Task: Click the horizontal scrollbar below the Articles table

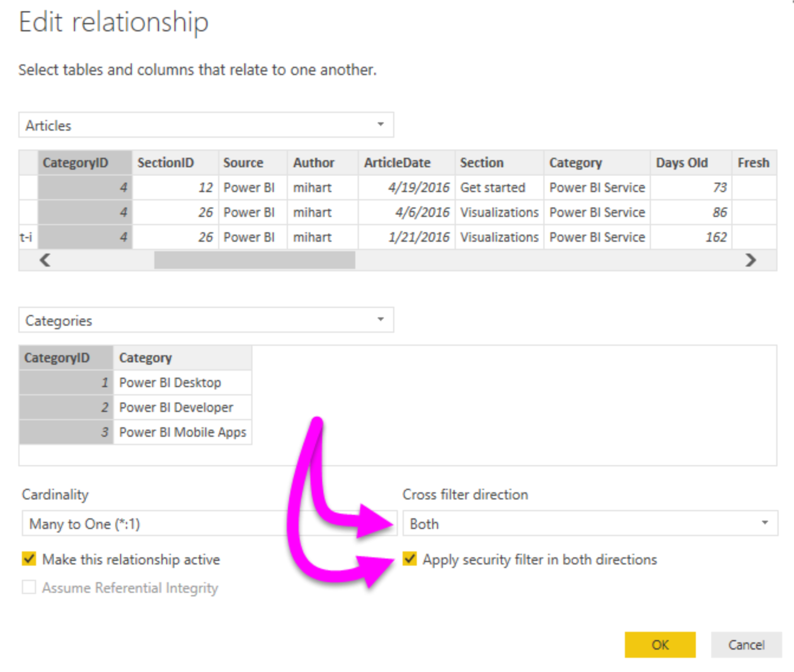Action: pos(254,260)
